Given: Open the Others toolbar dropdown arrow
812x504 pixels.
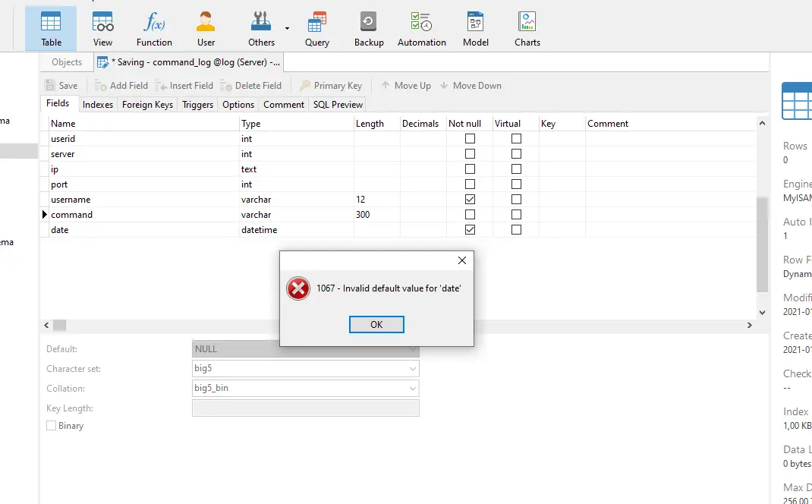Looking at the screenshot, I should pos(287,28).
